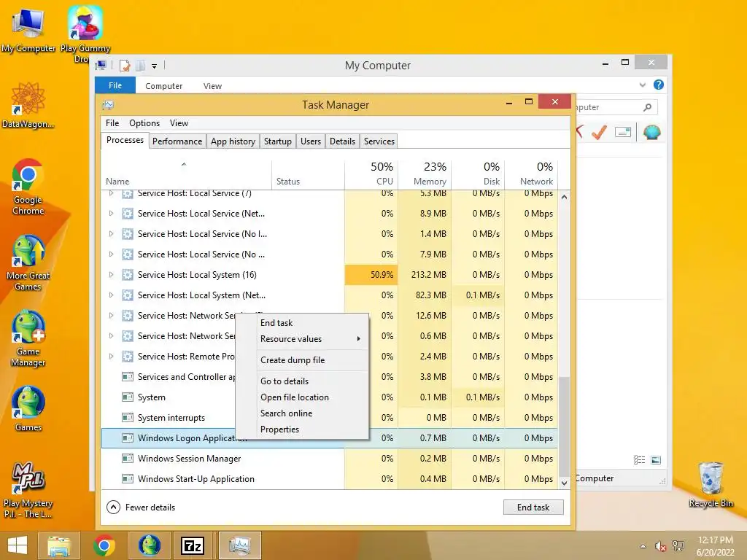The image size is (747, 560).
Task: Open the Details tab
Action: pyautogui.click(x=343, y=141)
